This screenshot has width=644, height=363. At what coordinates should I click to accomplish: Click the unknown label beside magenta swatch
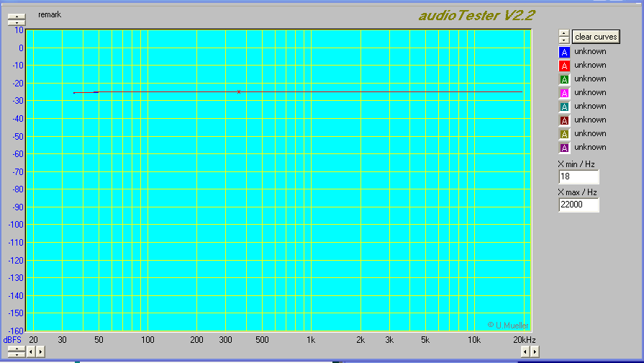coord(590,92)
